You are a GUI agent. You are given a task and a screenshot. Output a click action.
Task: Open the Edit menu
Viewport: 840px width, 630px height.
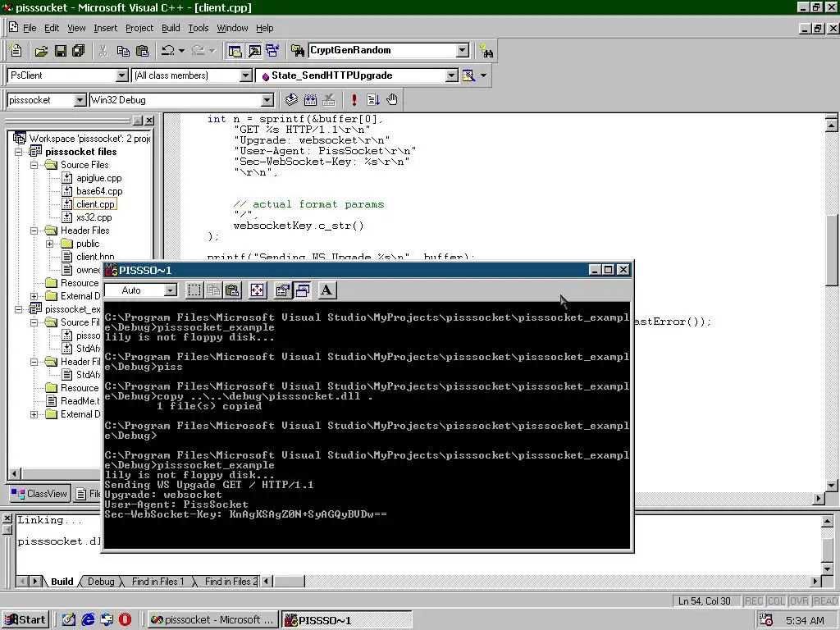pos(52,28)
